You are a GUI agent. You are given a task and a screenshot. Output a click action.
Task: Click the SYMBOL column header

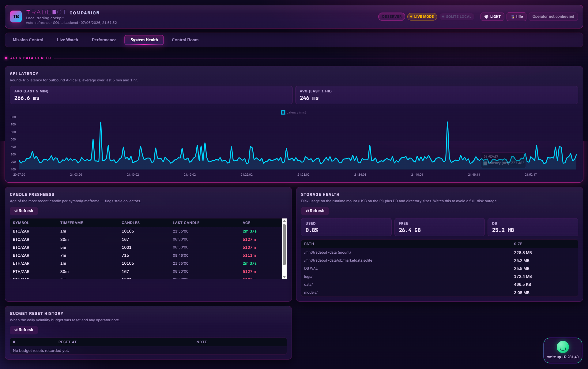tap(21, 223)
